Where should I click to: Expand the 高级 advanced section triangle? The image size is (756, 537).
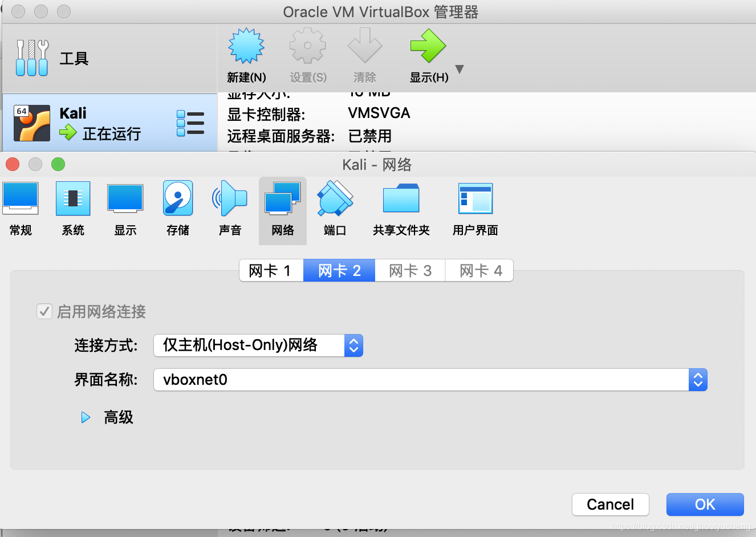(x=86, y=417)
